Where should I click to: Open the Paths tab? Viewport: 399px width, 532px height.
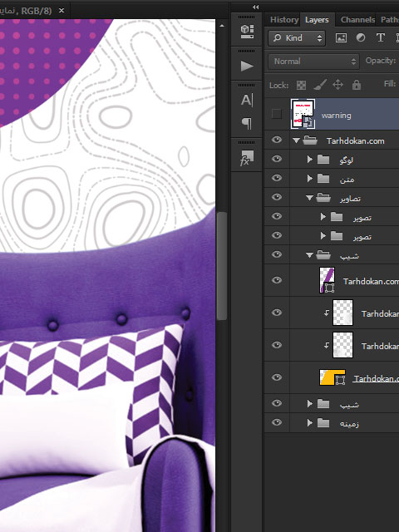(x=390, y=20)
